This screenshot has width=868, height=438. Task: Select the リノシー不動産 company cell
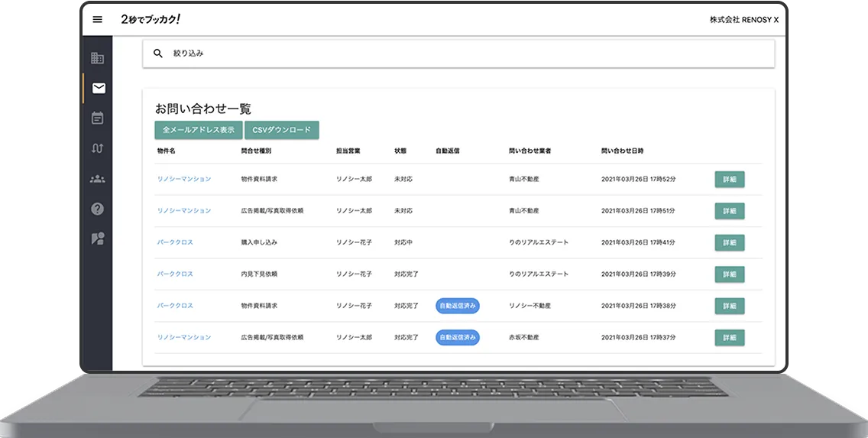point(530,306)
